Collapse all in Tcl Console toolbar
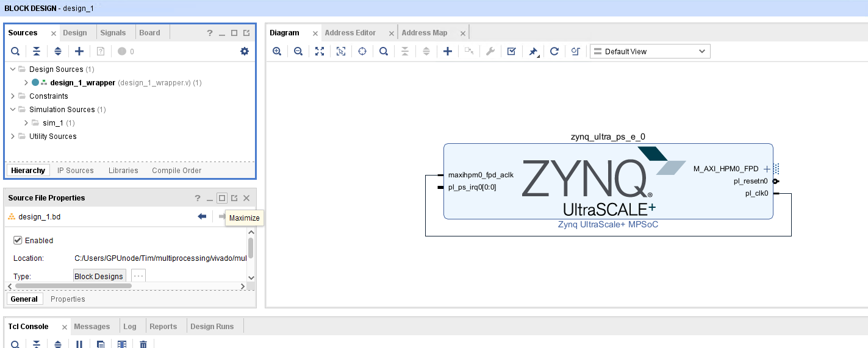The width and height of the screenshot is (868, 348). pyautogui.click(x=37, y=344)
